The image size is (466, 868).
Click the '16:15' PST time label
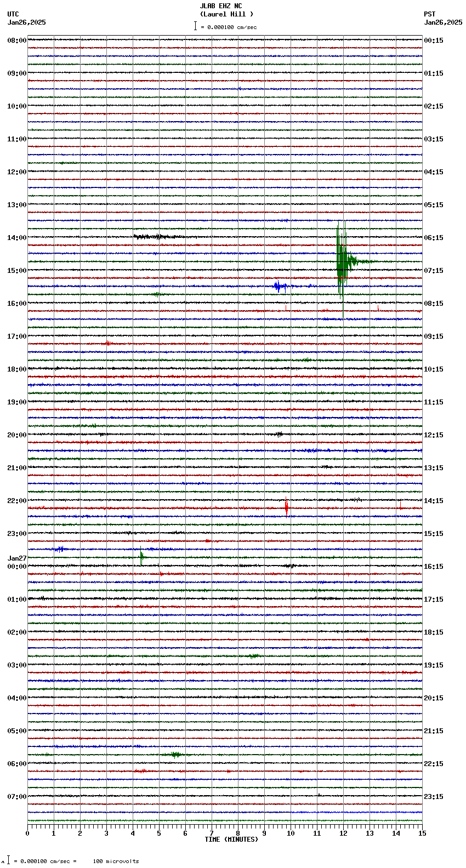click(x=434, y=567)
